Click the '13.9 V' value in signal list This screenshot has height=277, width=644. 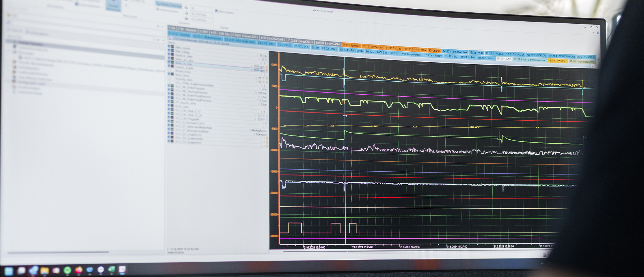point(261,119)
